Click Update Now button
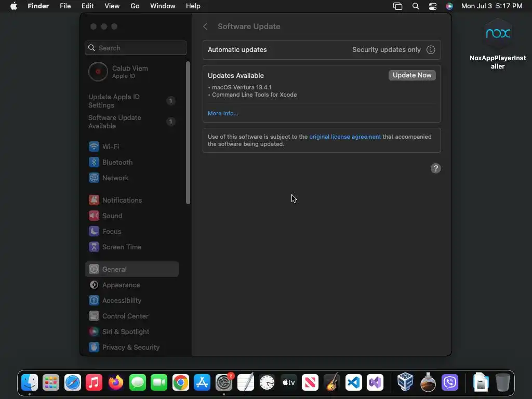532x399 pixels. tap(412, 75)
